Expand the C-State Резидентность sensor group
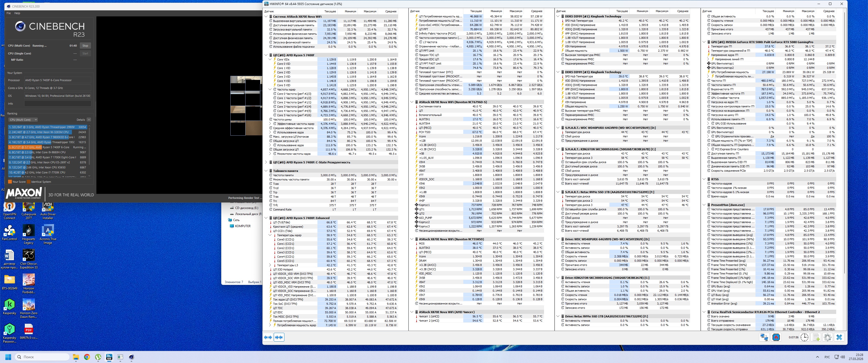The width and height of the screenshot is (868, 363). (x=266, y=162)
